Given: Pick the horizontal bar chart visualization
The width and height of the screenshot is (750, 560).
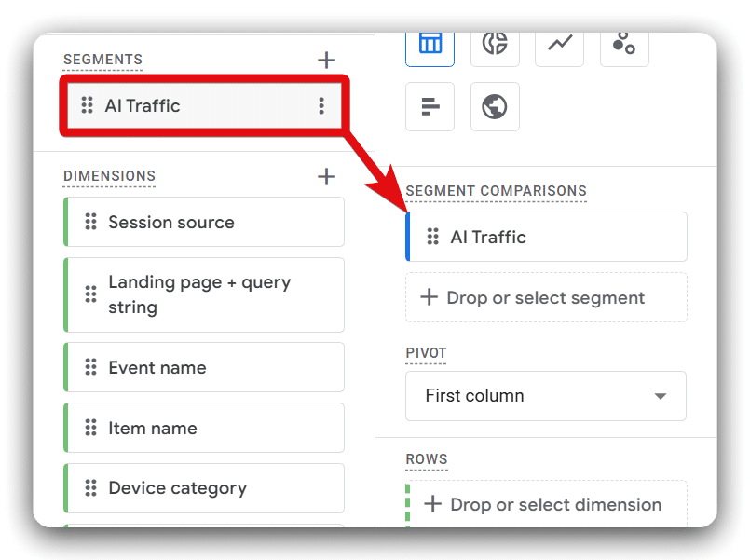Looking at the screenshot, I should 430,107.
